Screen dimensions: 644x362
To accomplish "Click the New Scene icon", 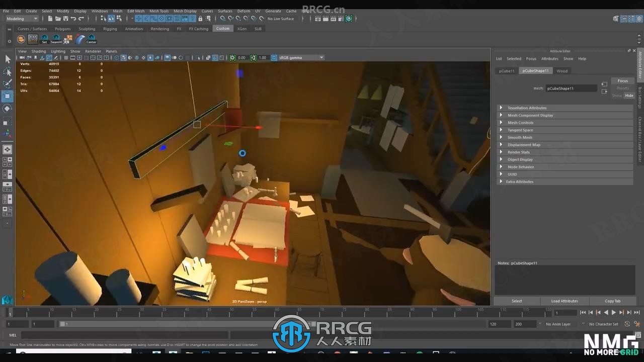I will point(51,19).
